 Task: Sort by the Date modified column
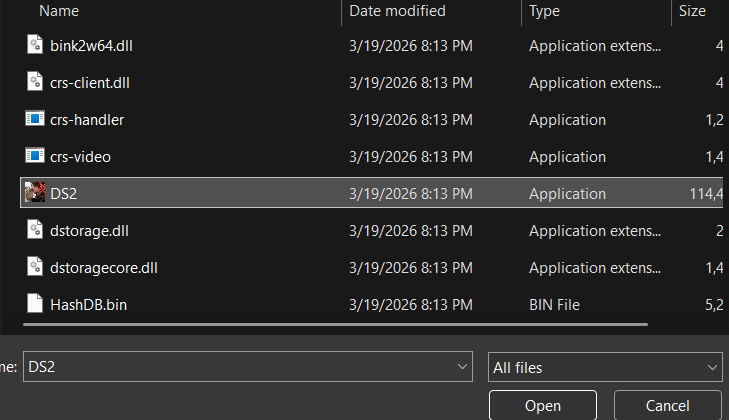[x=398, y=11]
